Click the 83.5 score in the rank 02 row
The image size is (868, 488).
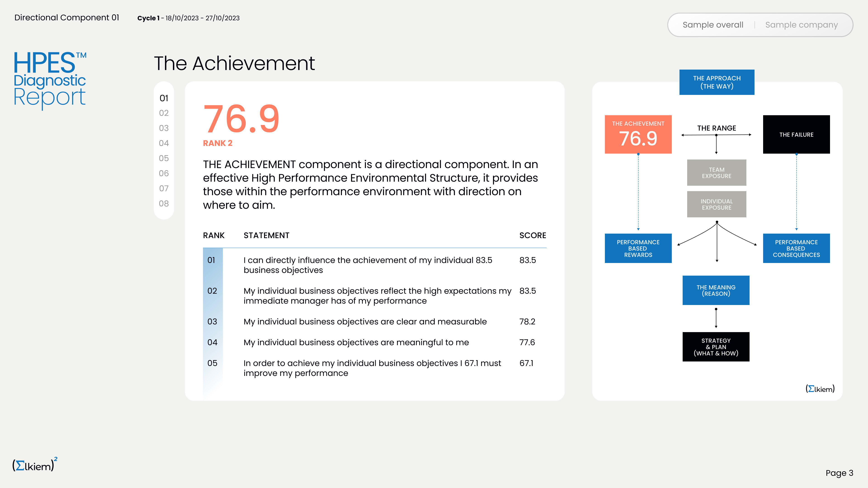pyautogui.click(x=527, y=291)
